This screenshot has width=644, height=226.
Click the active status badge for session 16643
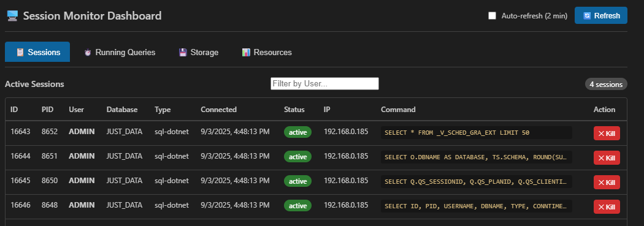click(x=297, y=132)
